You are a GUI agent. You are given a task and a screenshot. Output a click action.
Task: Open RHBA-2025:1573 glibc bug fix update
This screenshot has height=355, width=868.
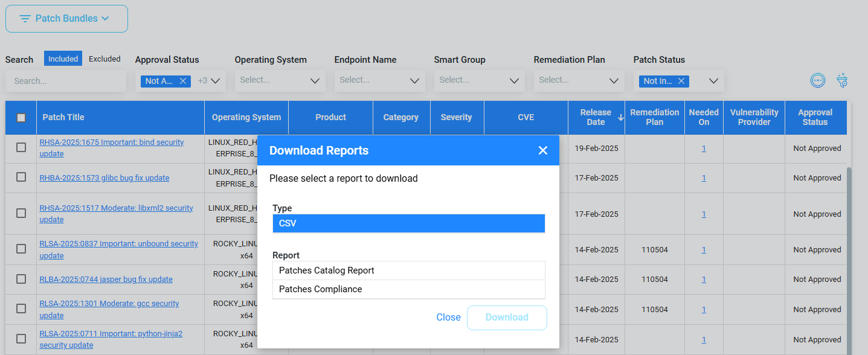point(104,178)
